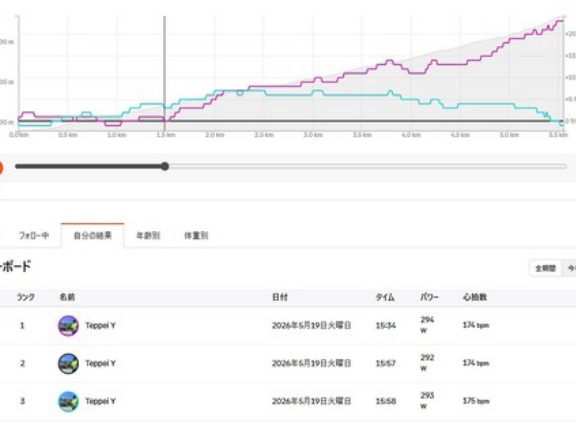Click the 175 bpm heart rate value
The height and width of the screenshot is (430, 576).
[476, 401]
